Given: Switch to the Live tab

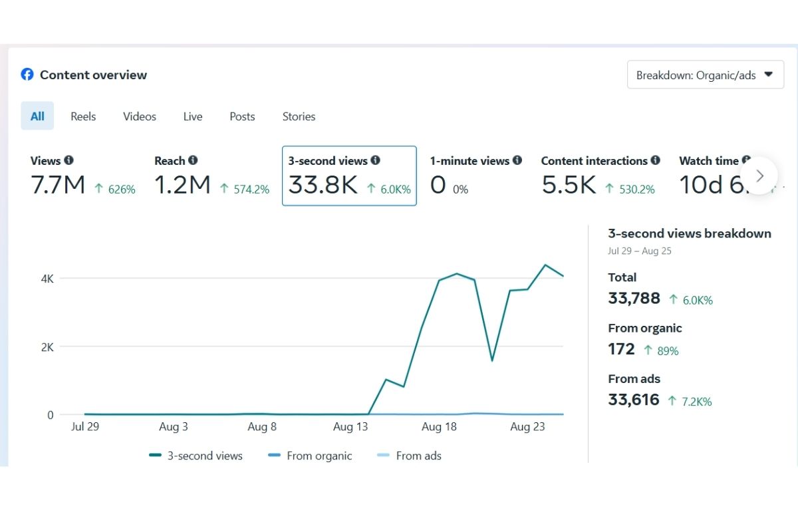Looking at the screenshot, I should pos(193,116).
